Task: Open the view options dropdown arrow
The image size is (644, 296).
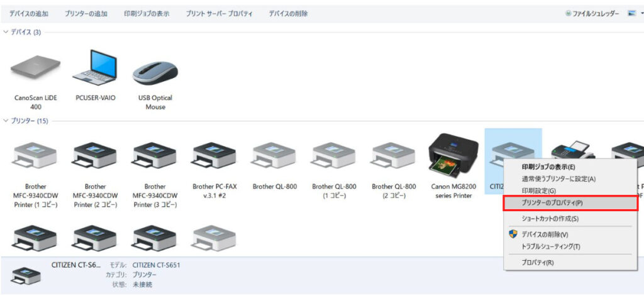Action: [642, 14]
